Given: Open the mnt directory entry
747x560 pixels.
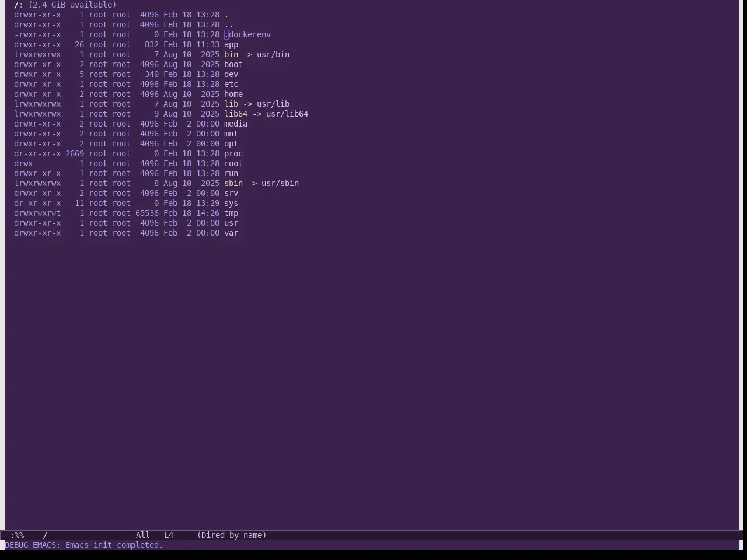Looking at the screenshot, I should tap(231, 134).
